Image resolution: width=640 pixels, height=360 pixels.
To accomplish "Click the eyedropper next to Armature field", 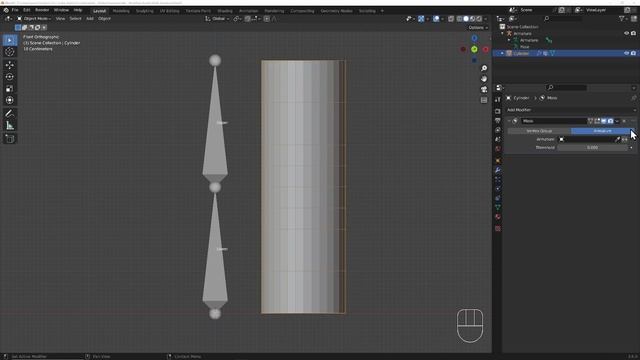I will click(x=618, y=139).
